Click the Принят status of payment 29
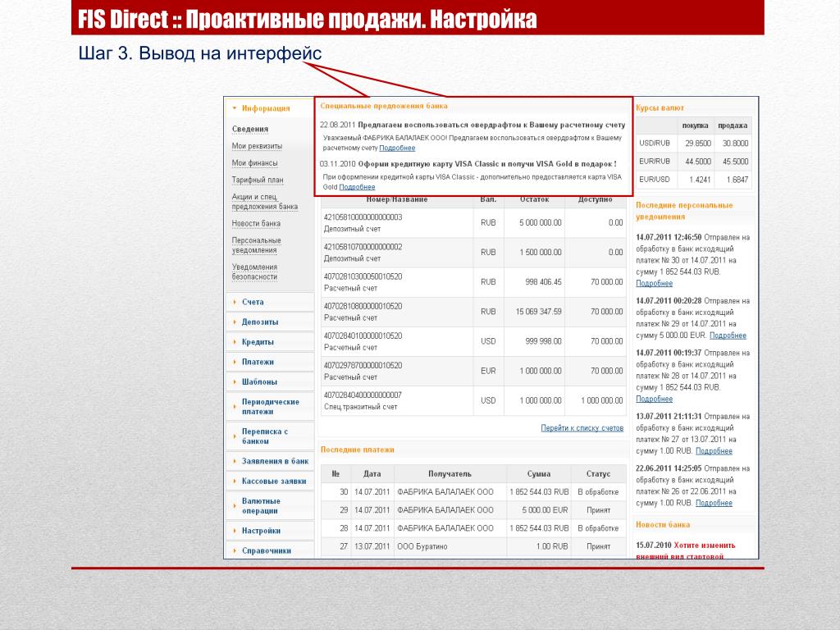Viewport: 840px width, 630px height. (x=598, y=510)
